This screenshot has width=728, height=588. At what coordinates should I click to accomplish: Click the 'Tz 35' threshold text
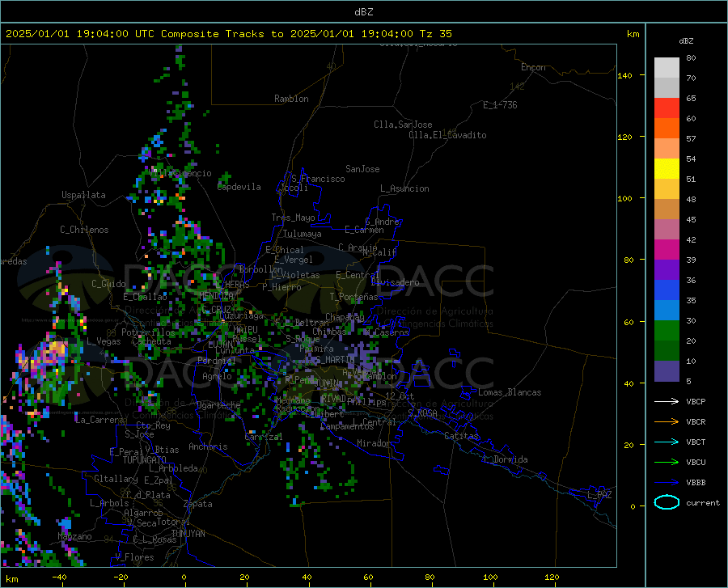(x=436, y=34)
